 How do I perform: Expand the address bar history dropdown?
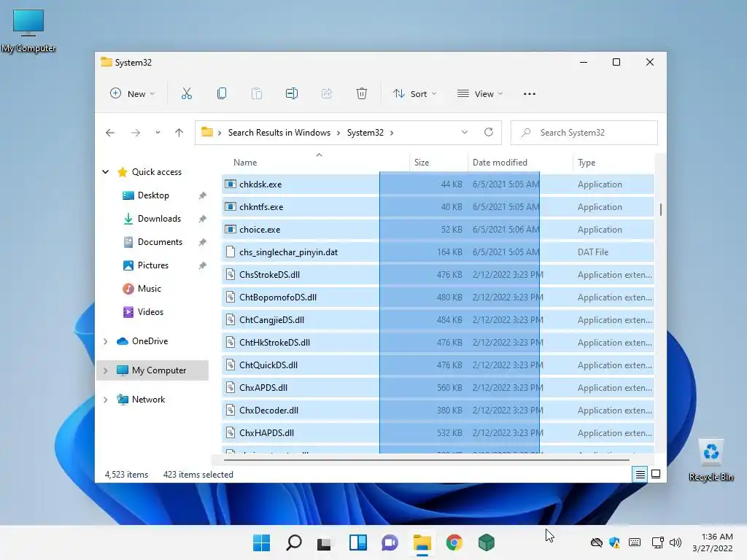coord(465,133)
